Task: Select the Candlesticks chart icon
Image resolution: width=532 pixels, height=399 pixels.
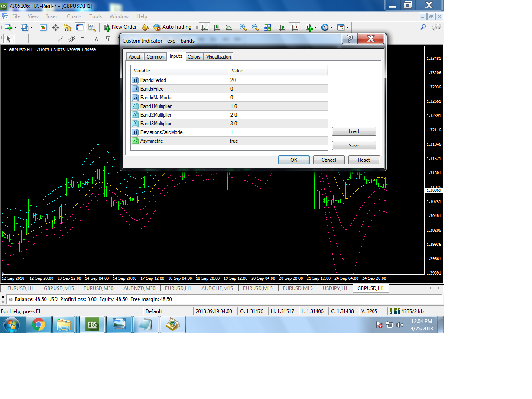Action: click(x=217, y=27)
